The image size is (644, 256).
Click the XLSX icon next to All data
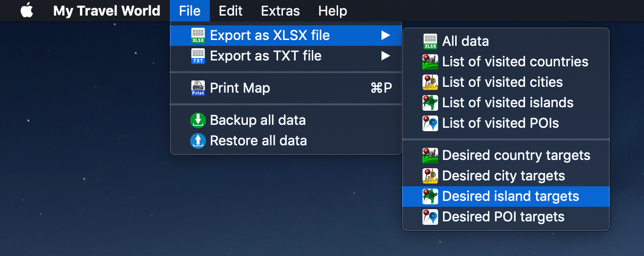(x=430, y=41)
